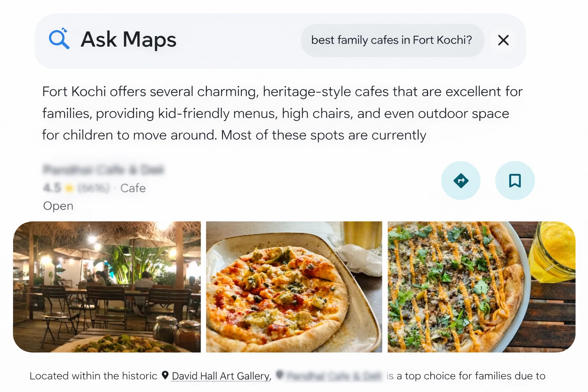Click the 'Ask Maps' title text
The height and width of the screenshot is (392, 588).
click(128, 39)
